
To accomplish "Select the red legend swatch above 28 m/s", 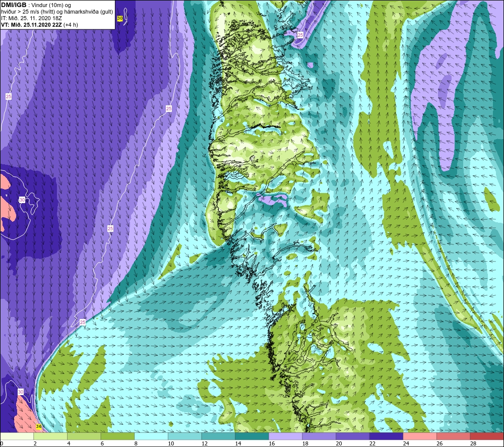I will pos(487,436).
